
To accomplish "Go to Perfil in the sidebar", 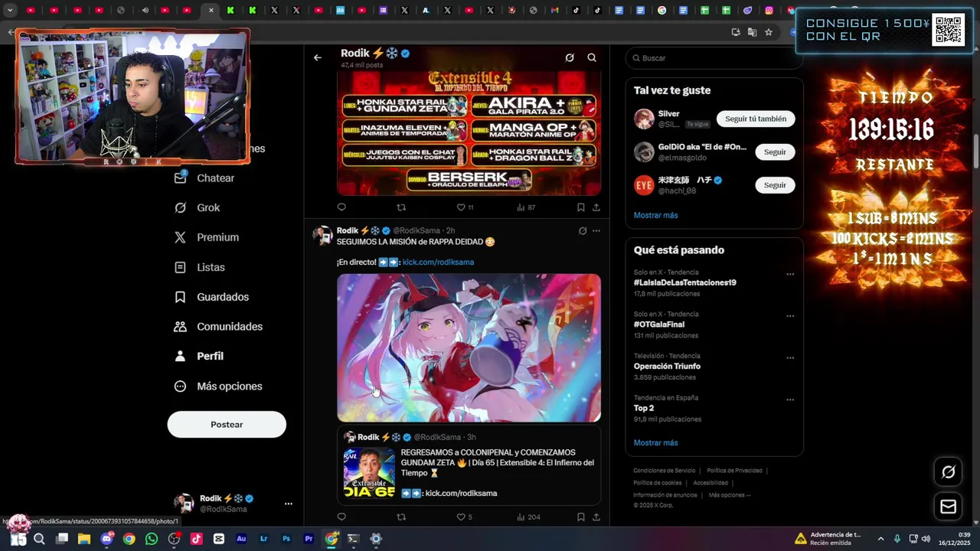I will (x=199, y=357).
